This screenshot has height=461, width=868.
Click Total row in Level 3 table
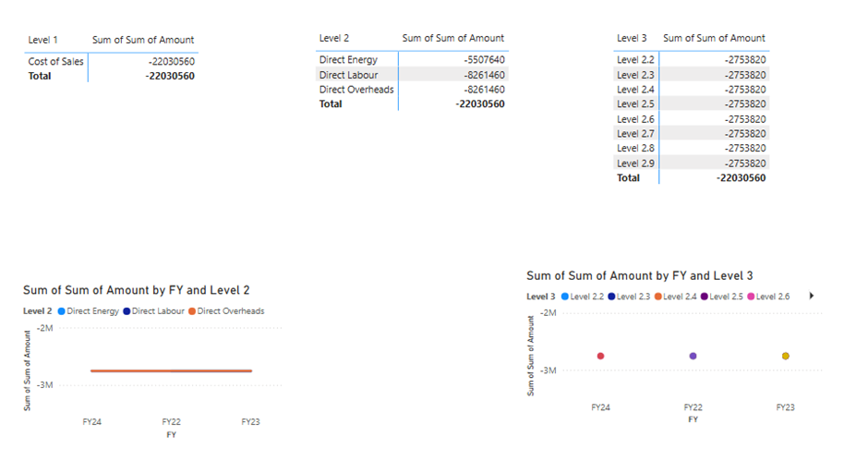[x=692, y=178]
